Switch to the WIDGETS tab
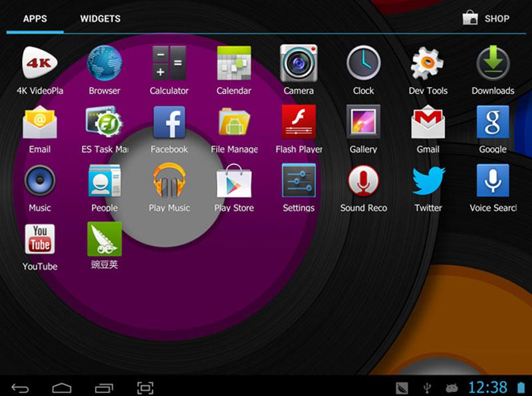The width and height of the screenshot is (532, 396). pos(100,19)
